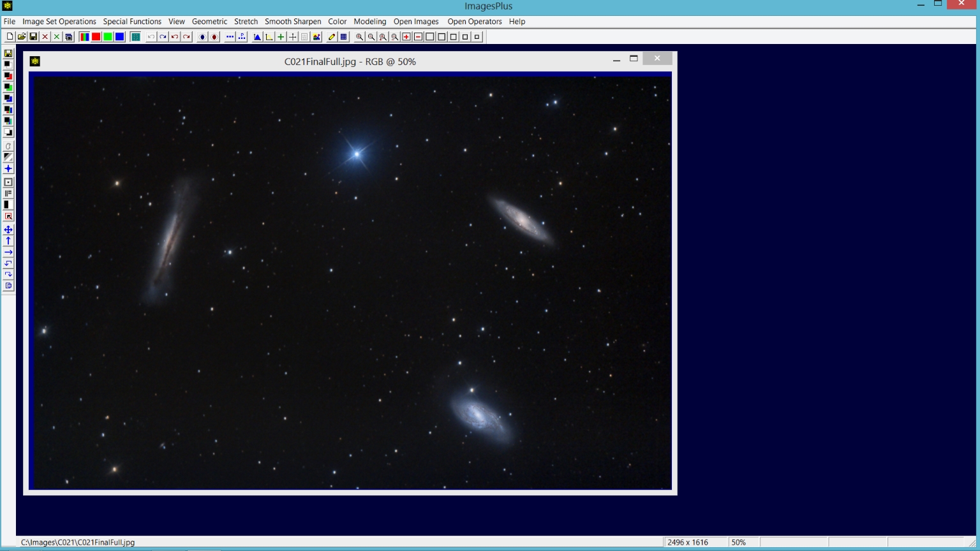
Task: Click the C021FinalFull.jpg window title bar
Action: [x=350, y=62]
